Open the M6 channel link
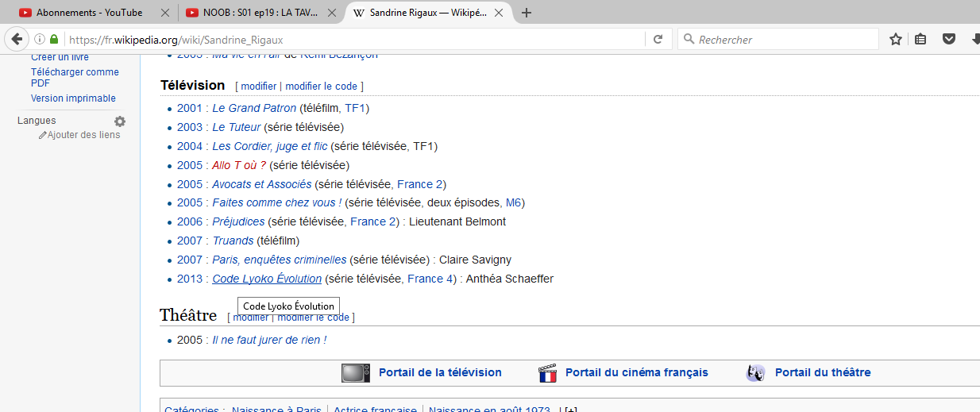Image resolution: width=980 pixels, height=412 pixels. (513, 202)
